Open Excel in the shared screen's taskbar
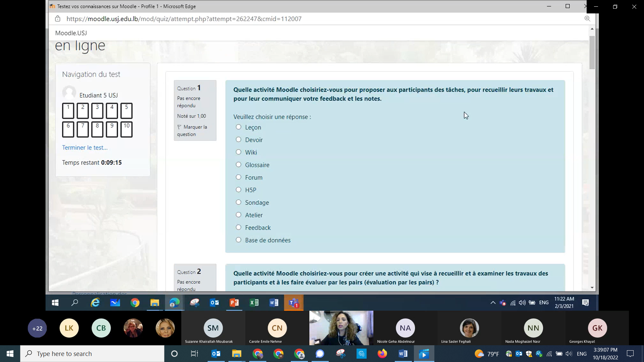Viewport: 644px width, 362px height. point(254,303)
